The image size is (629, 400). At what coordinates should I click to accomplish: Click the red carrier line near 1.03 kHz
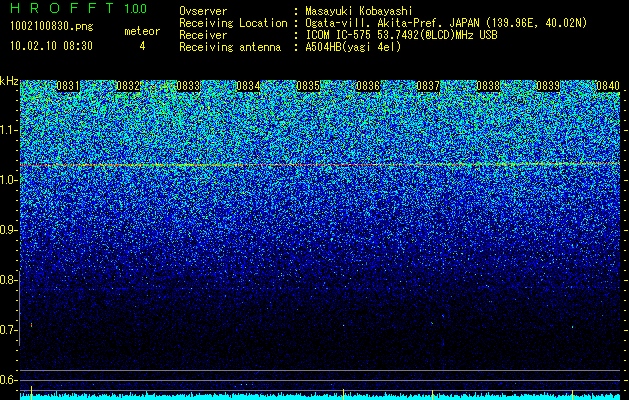click(320, 164)
